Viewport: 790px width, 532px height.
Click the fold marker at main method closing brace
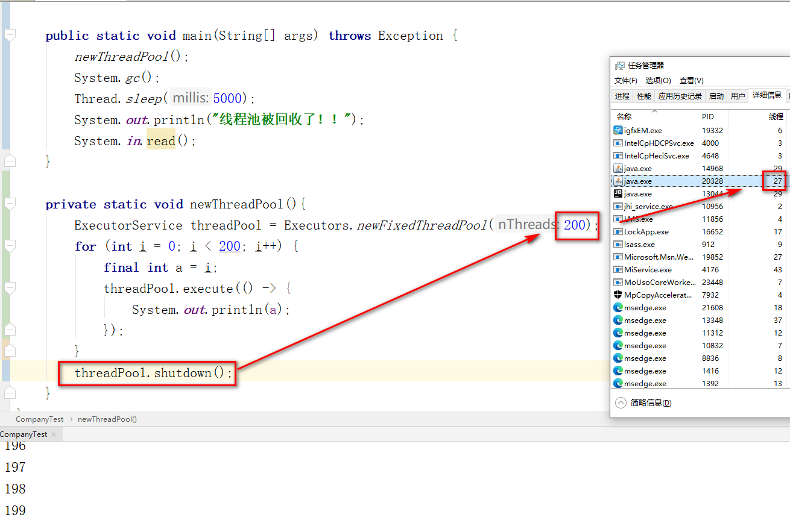click(10, 161)
